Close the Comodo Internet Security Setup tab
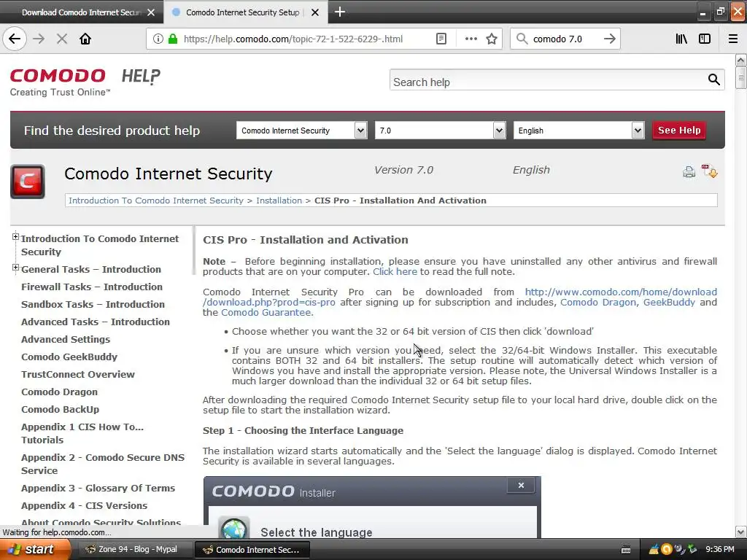 click(315, 12)
